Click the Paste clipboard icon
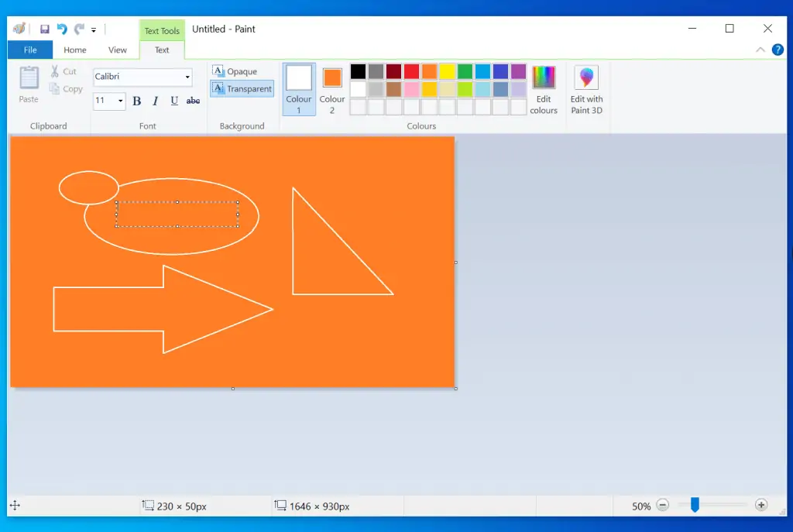793x532 pixels. pyautogui.click(x=29, y=84)
